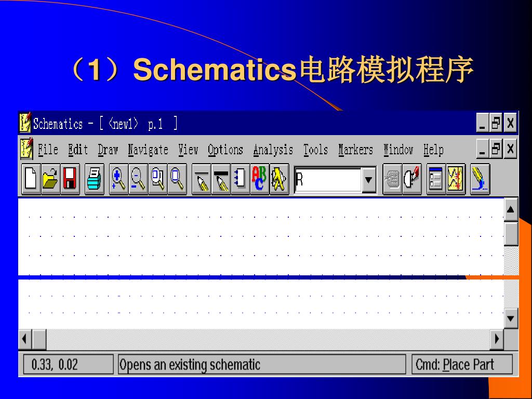Open the Options menu
This screenshot has height=399, width=532.
click(x=225, y=150)
